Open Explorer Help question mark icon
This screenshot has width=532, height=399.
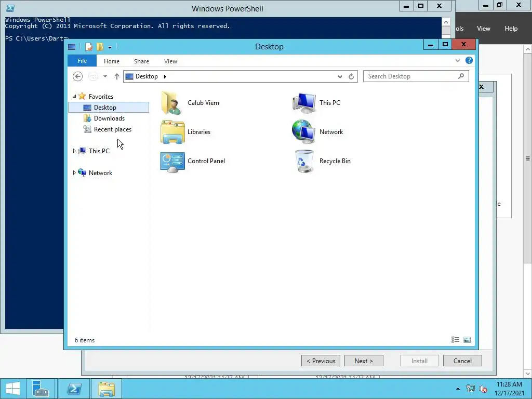[469, 60]
